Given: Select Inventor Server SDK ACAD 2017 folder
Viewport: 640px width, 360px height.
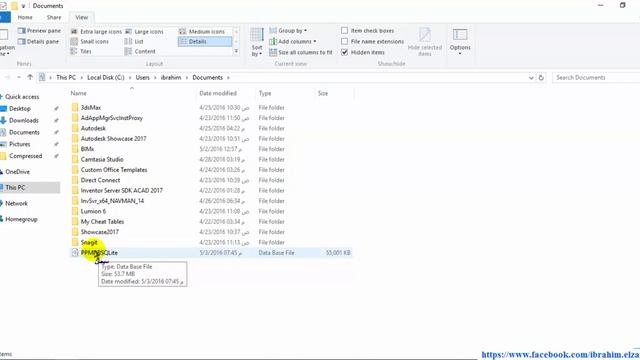Looking at the screenshot, I should pos(122,191).
